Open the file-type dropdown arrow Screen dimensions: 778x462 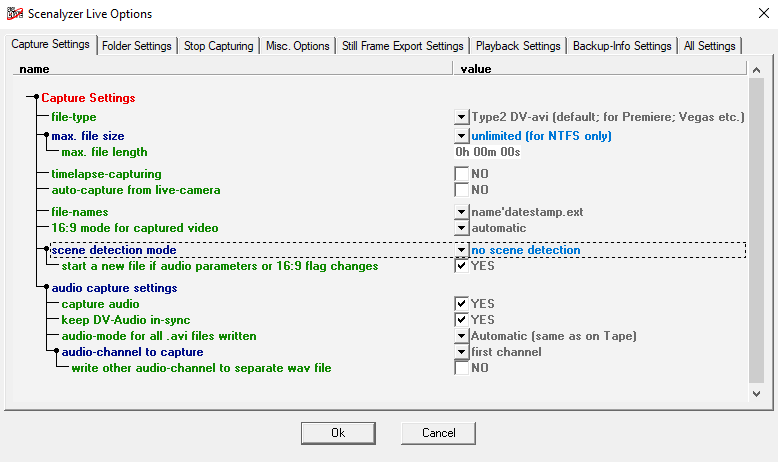(x=461, y=117)
